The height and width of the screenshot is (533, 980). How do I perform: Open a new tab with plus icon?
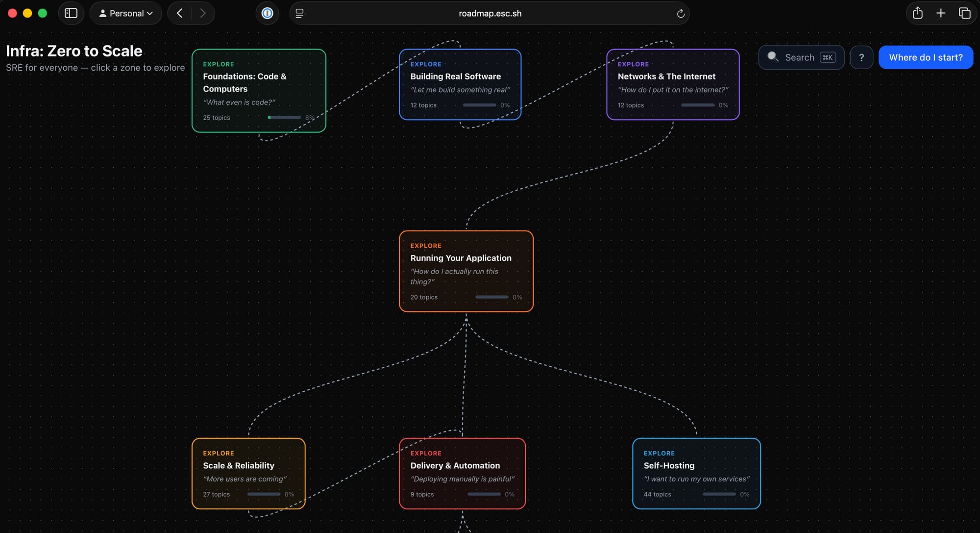click(x=940, y=13)
